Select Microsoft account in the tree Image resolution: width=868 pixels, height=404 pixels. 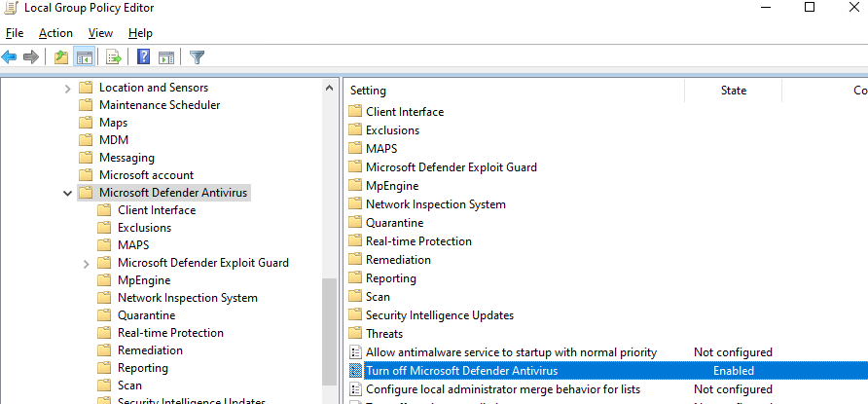tap(146, 175)
